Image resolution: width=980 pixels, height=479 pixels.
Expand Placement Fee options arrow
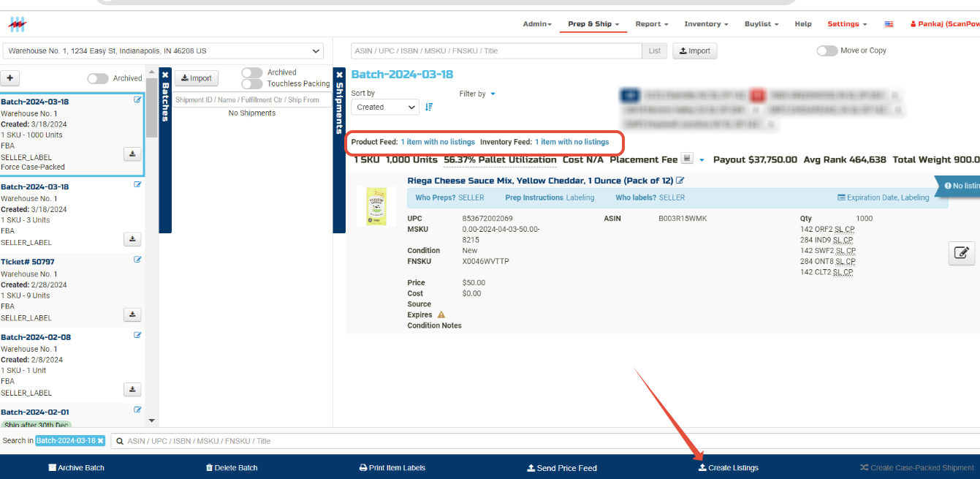point(702,160)
